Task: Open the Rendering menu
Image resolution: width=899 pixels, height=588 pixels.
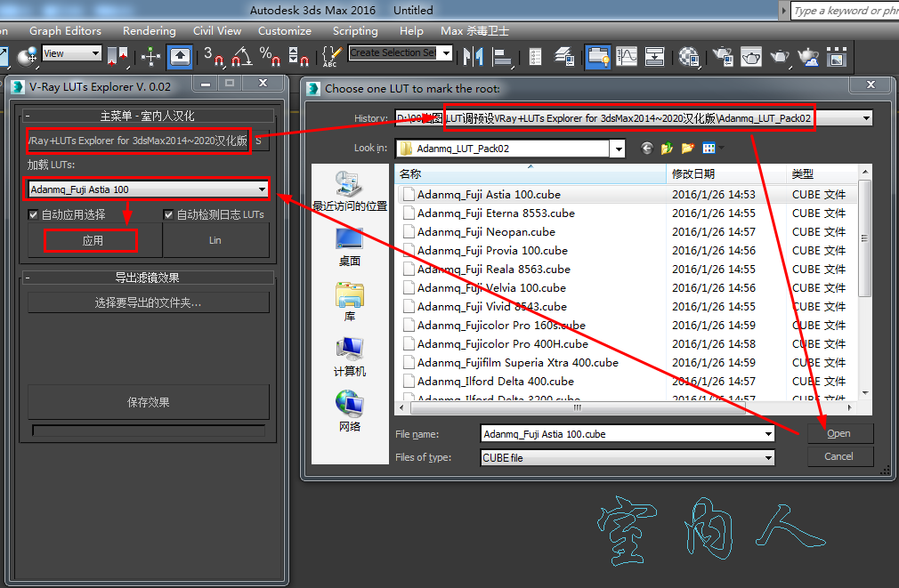Action: coord(149,31)
